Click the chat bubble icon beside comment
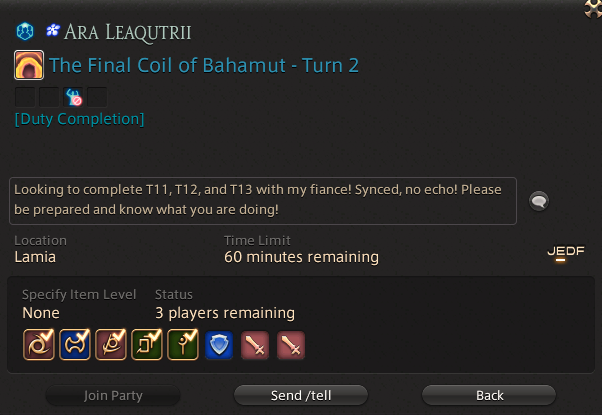 pyautogui.click(x=539, y=201)
